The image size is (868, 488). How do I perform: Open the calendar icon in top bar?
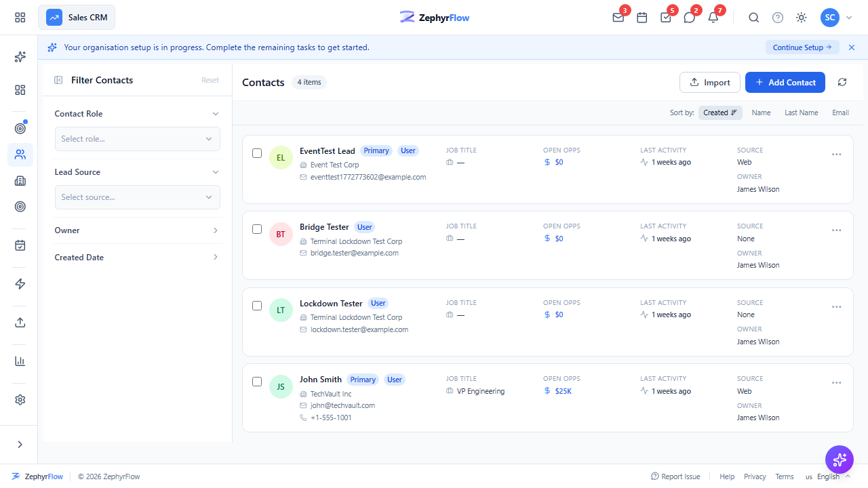[642, 18]
